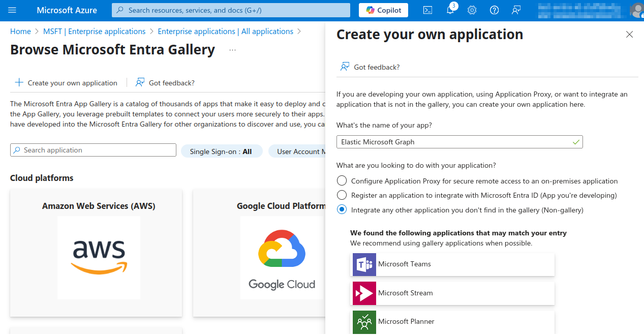Open the help question-mark icon
The image size is (644, 335).
494,10
